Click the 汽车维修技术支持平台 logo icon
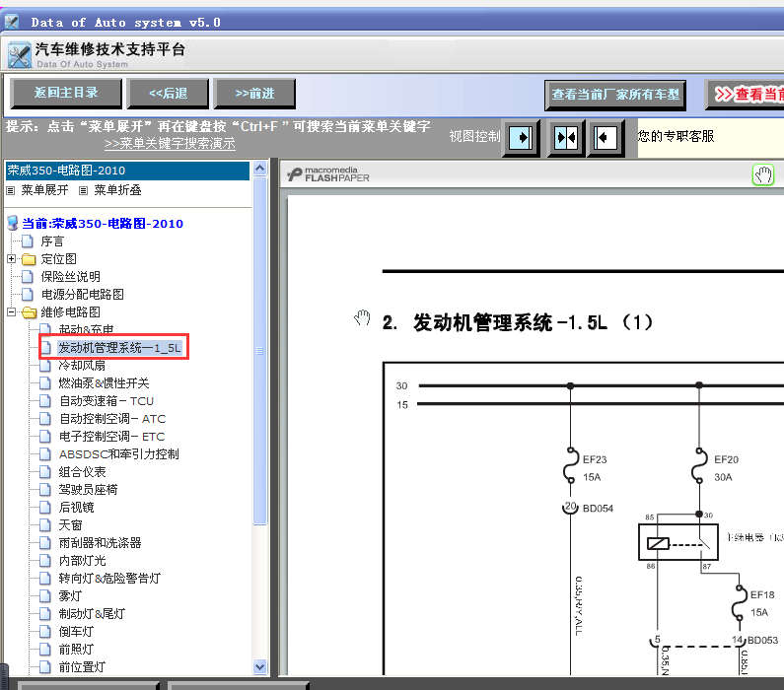Screen dimensions: 784x690 [20, 55]
